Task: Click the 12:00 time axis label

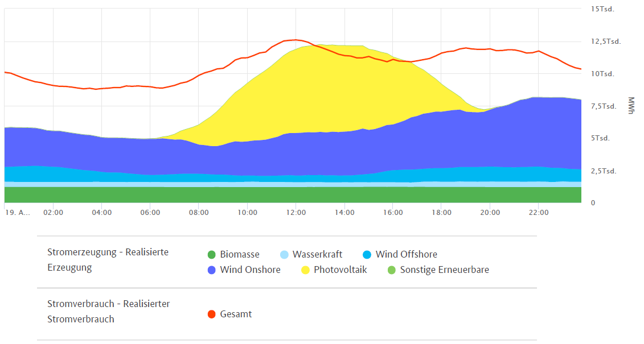Action: point(295,212)
